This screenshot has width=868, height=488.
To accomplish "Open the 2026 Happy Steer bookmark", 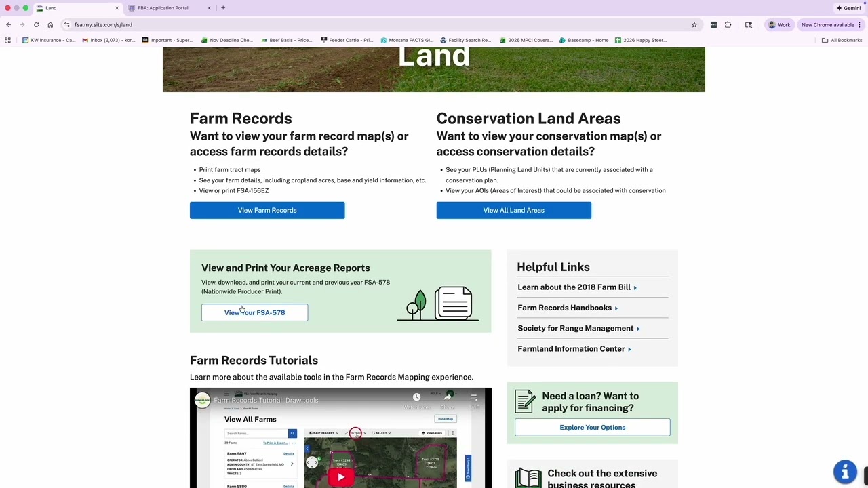I will click(641, 40).
